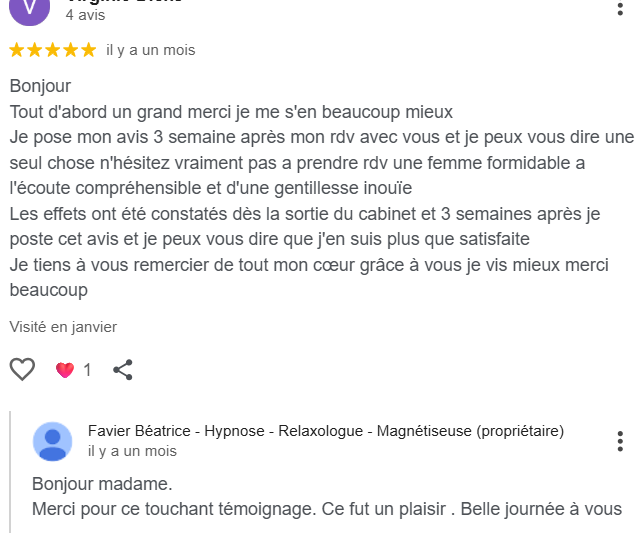Click the middle star of the rating
Viewport: 637px width, 535px height.
coord(53,50)
